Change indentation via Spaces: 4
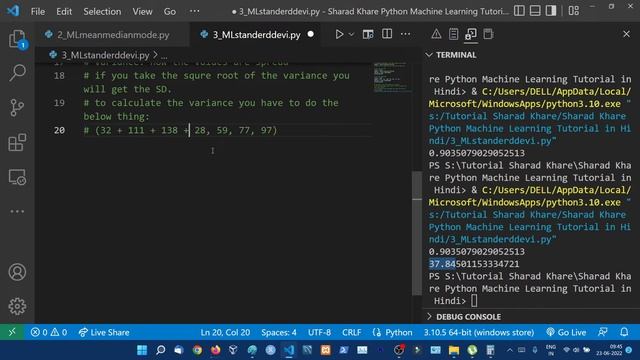Image resolution: width=640 pixels, height=360 pixels. (279, 332)
